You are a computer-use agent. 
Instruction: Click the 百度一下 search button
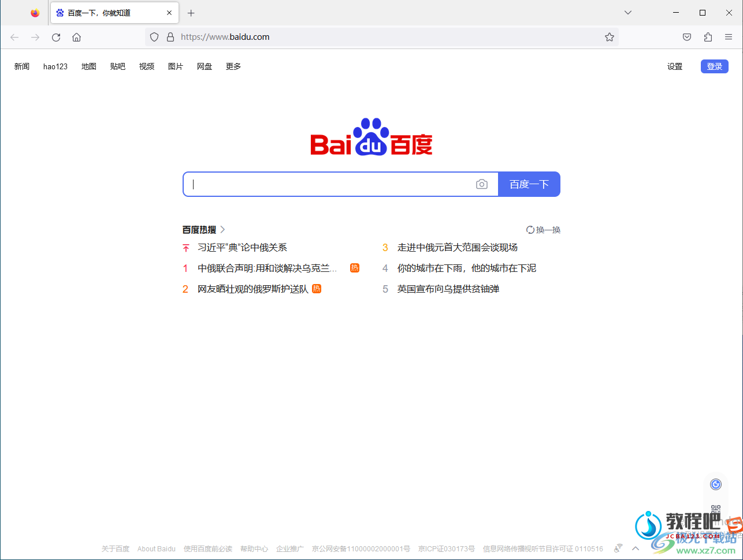tap(529, 184)
